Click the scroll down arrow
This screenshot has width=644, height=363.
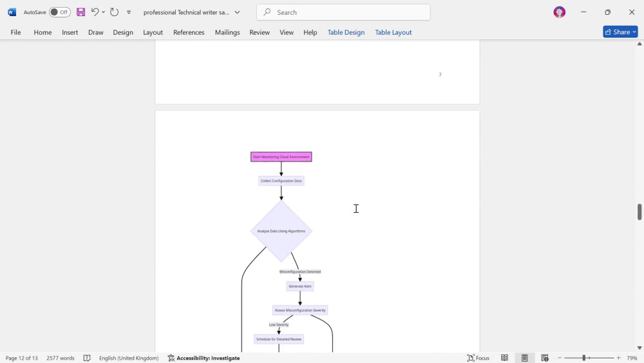(639, 348)
